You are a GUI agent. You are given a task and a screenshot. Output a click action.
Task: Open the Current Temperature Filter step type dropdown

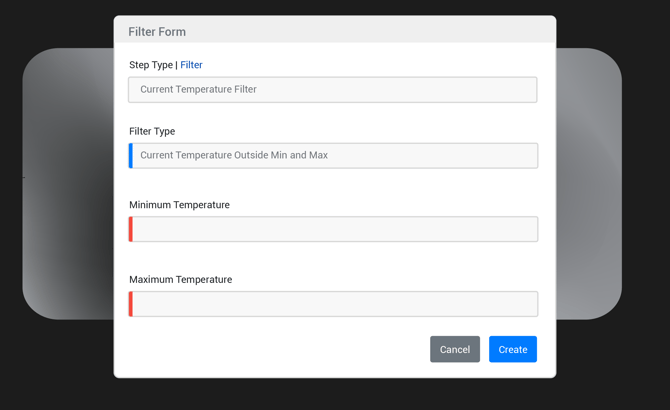[x=333, y=90]
